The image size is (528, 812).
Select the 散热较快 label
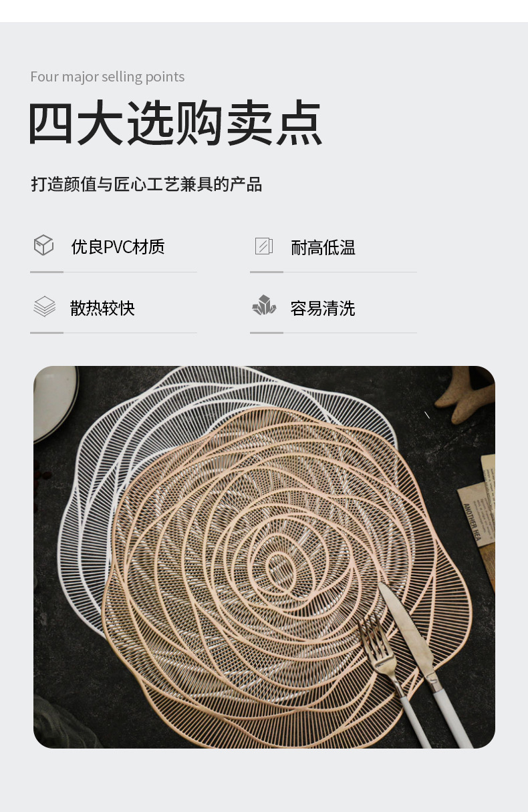(x=102, y=308)
